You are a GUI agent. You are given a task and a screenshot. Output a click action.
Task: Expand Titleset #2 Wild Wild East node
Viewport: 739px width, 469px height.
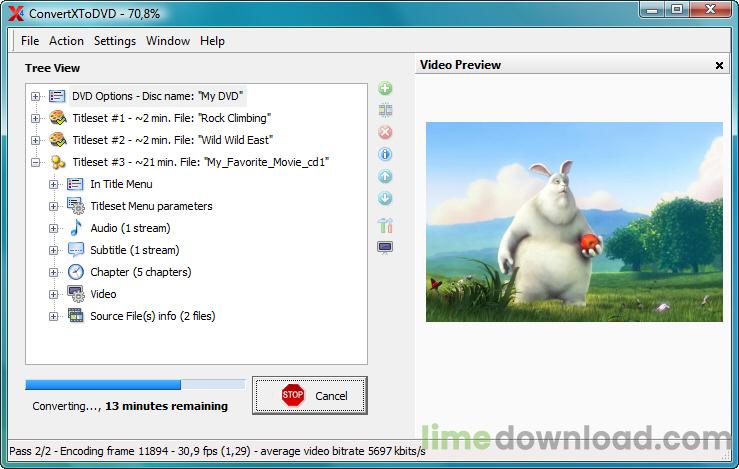(x=35, y=140)
